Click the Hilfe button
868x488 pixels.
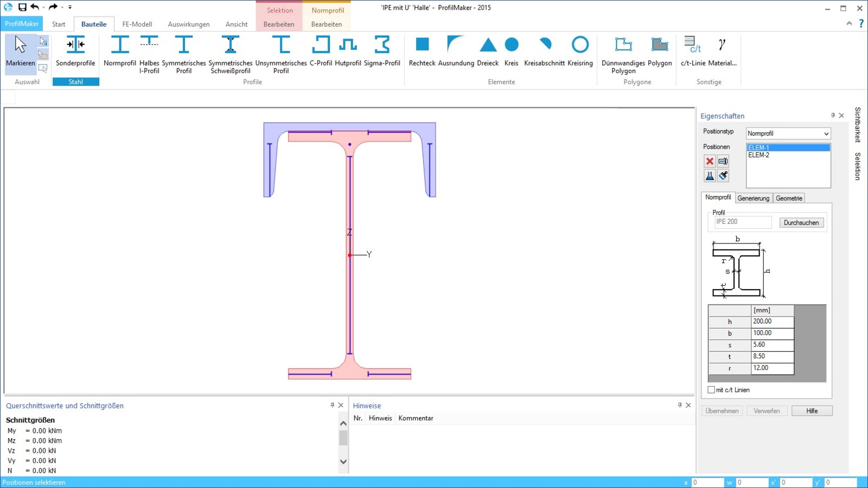(x=812, y=411)
